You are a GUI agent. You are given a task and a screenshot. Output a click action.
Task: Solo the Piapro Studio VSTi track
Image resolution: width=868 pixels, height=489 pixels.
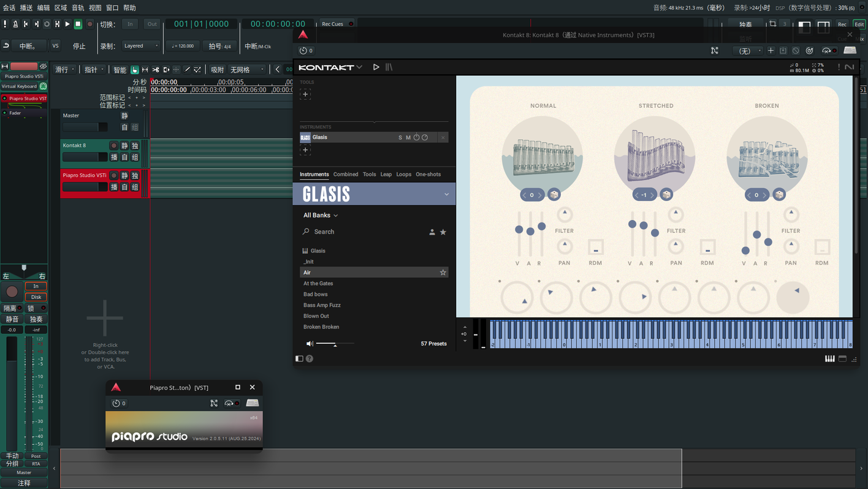pos(135,176)
